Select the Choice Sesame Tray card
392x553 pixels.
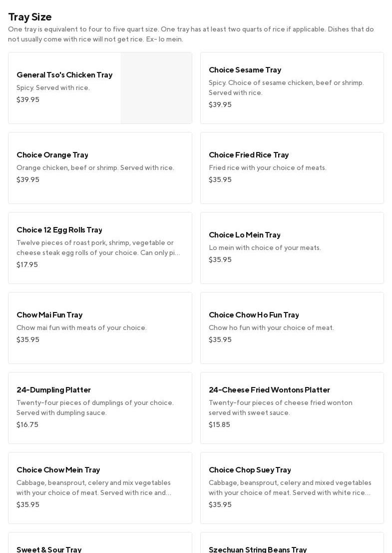click(292, 88)
